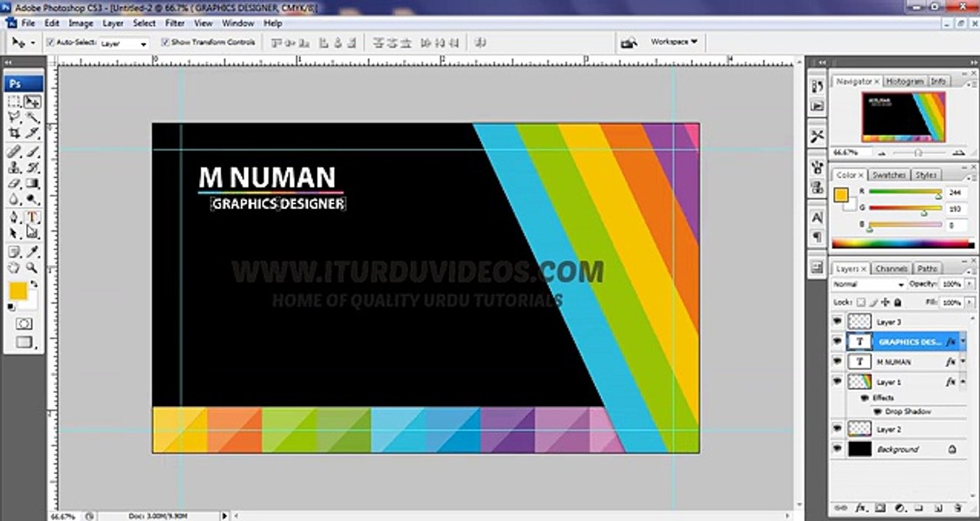The width and height of the screenshot is (980, 521).
Task: Activate the Hand tool
Action: (14, 268)
